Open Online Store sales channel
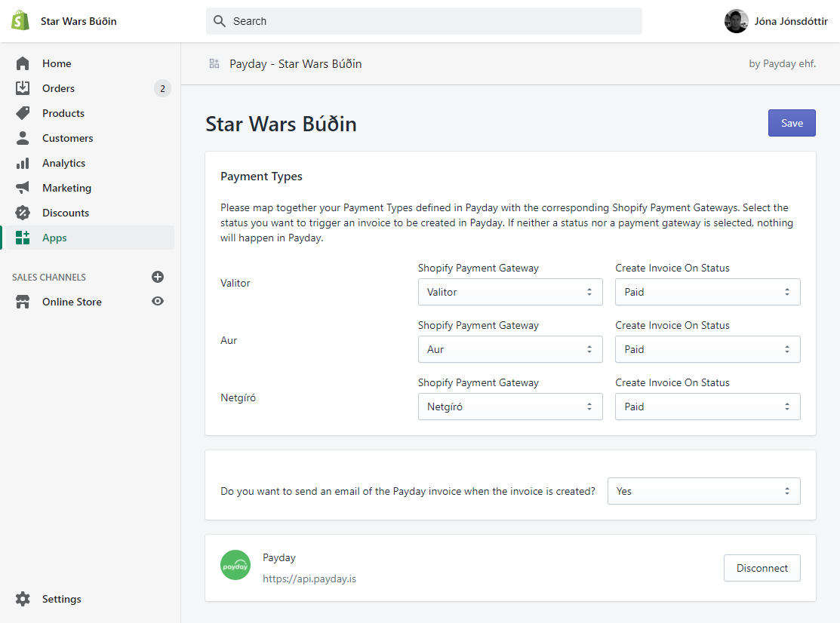This screenshot has height=623, width=840. point(72,302)
